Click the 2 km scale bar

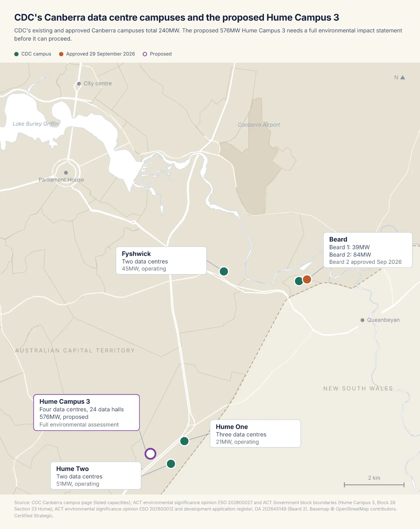click(x=374, y=485)
